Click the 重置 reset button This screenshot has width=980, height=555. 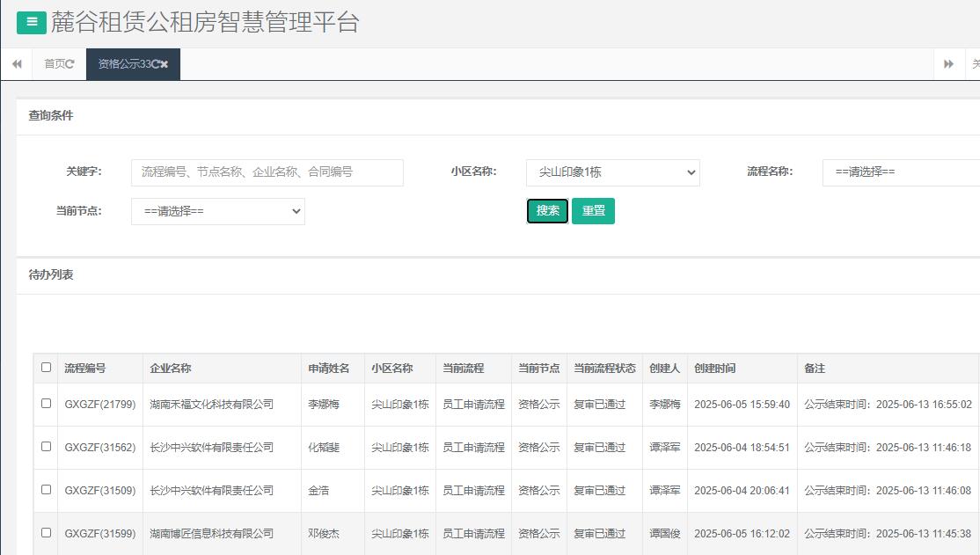click(593, 211)
